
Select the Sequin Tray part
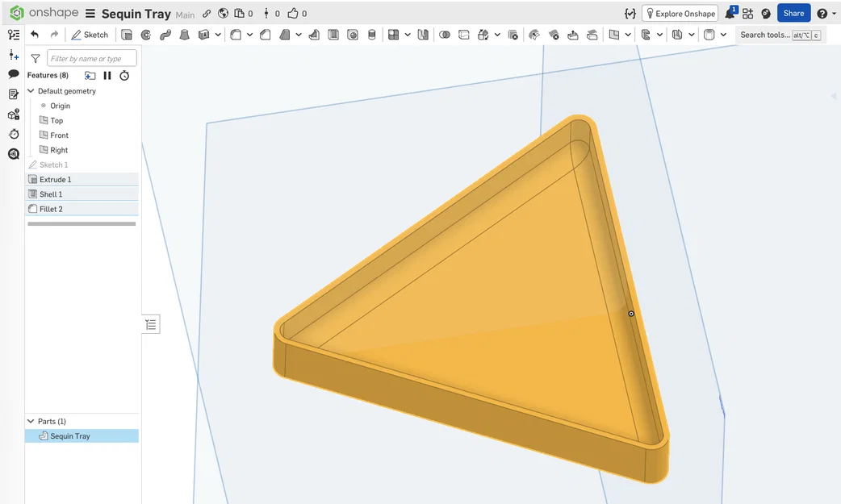click(x=82, y=436)
